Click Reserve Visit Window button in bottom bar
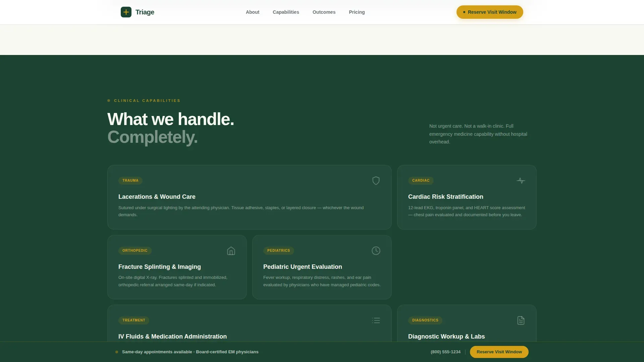The width and height of the screenshot is (644, 362). 499,352
